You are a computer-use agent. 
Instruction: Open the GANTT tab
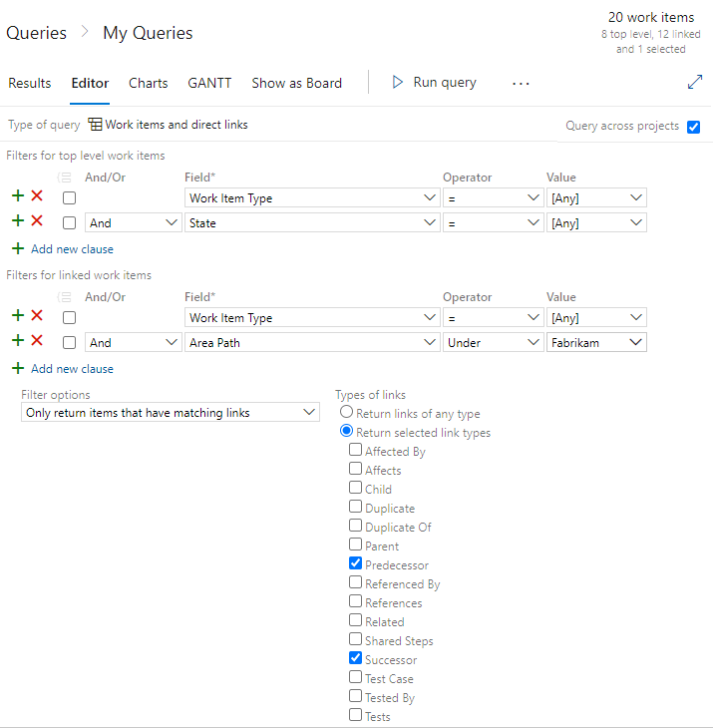(x=209, y=83)
